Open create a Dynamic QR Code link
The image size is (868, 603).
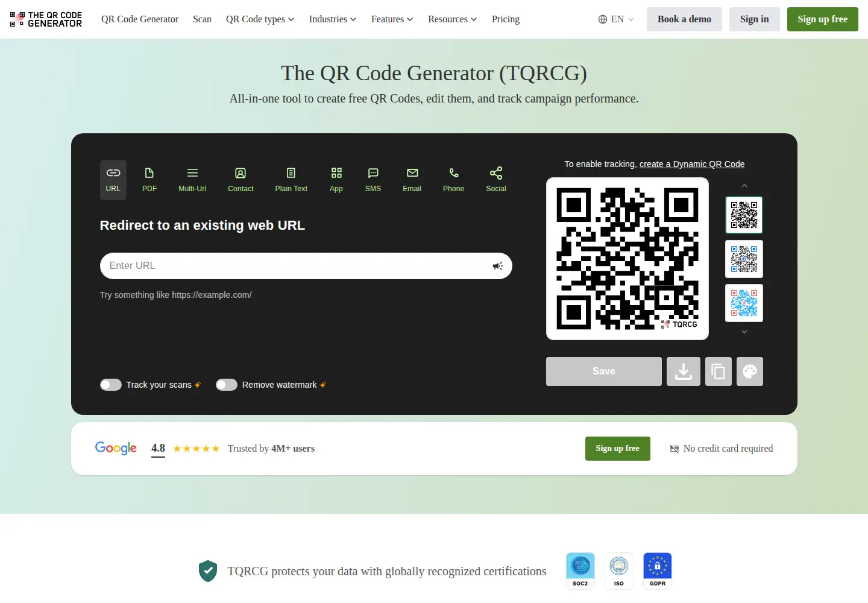coord(692,164)
